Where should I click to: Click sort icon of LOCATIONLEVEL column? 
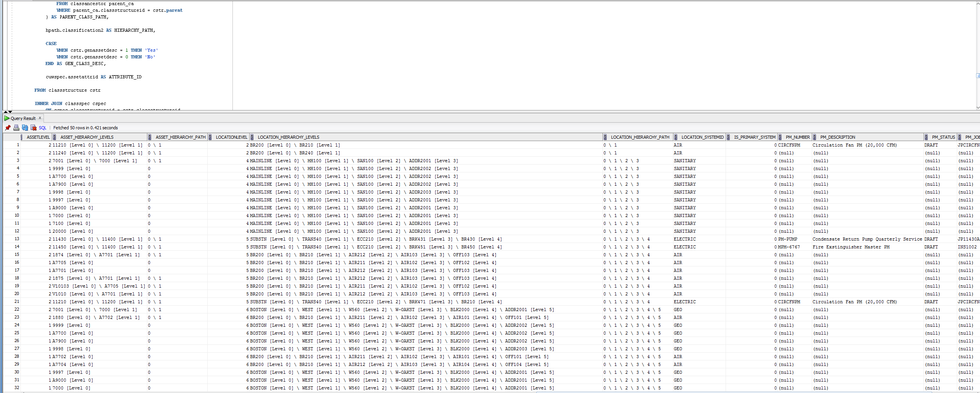click(x=210, y=137)
